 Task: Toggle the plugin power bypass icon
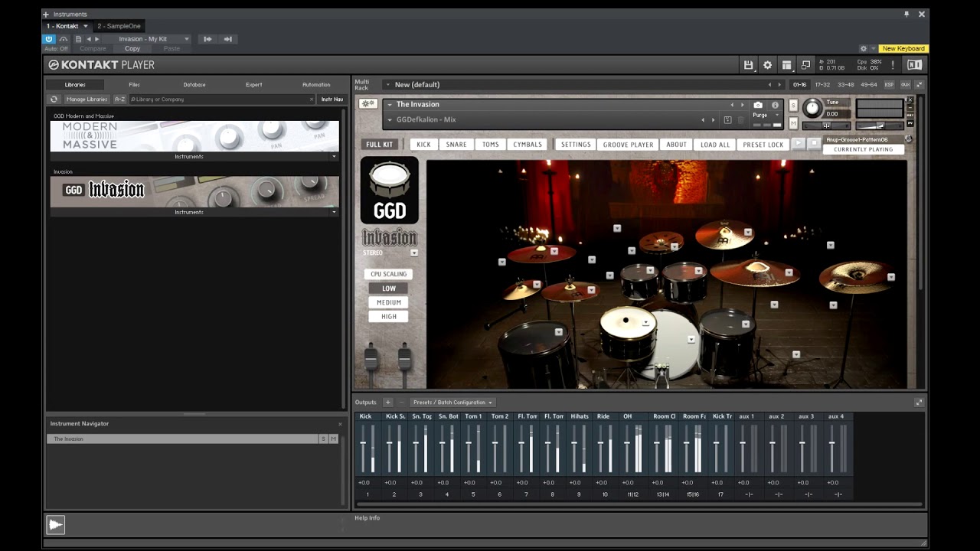[49, 39]
